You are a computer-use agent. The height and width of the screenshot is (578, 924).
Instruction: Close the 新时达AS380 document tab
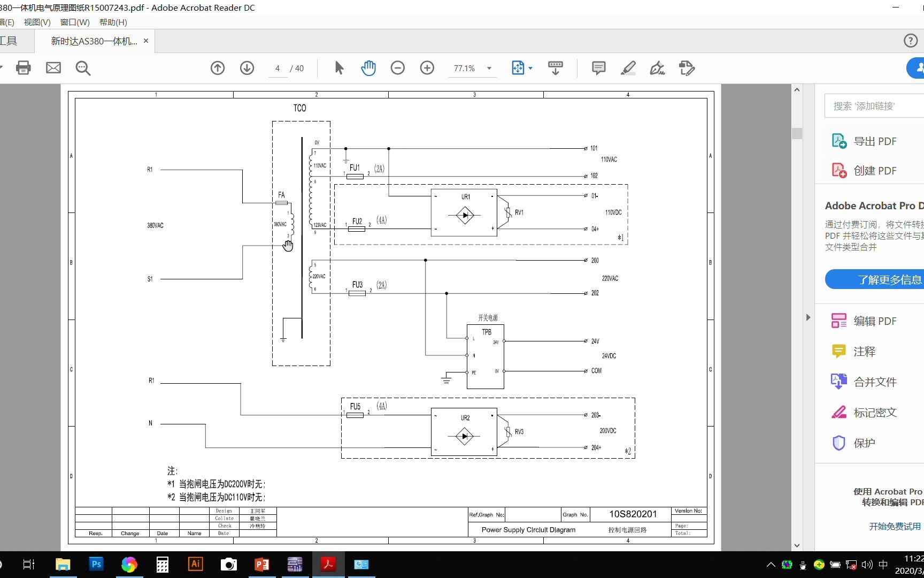click(146, 41)
